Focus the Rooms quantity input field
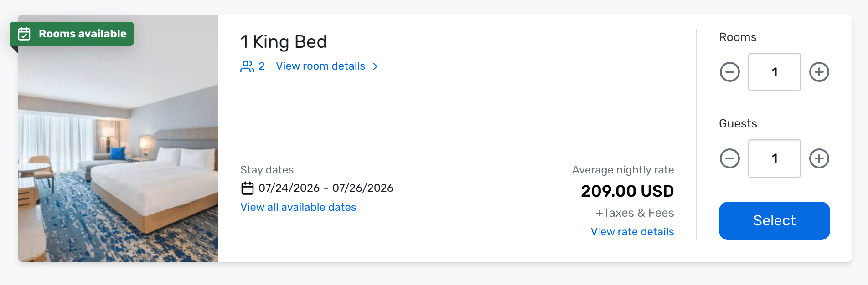Screen dimensions: 868x285 point(774,72)
